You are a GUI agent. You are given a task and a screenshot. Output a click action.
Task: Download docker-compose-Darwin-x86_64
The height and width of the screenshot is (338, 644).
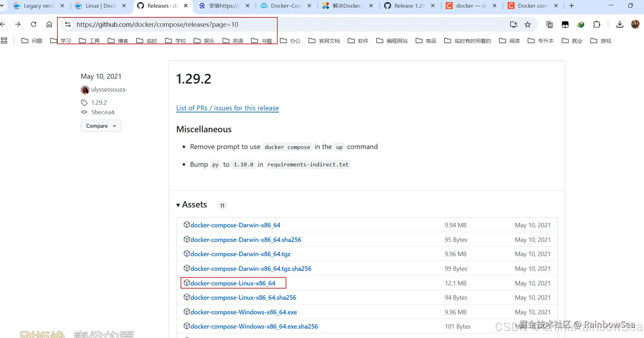pyautogui.click(x=235, y=225)
